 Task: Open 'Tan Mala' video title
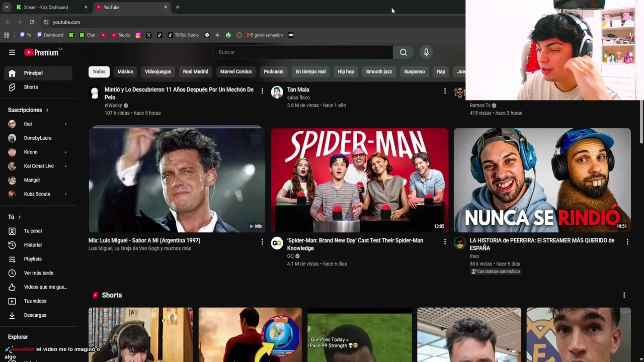click(298, 90)
